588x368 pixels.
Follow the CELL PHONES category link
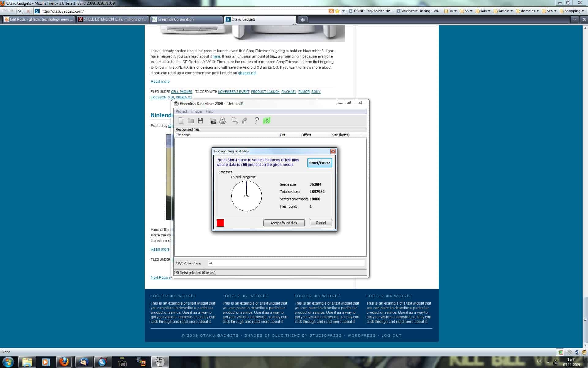pyautogui.click(x=182, y=92)
